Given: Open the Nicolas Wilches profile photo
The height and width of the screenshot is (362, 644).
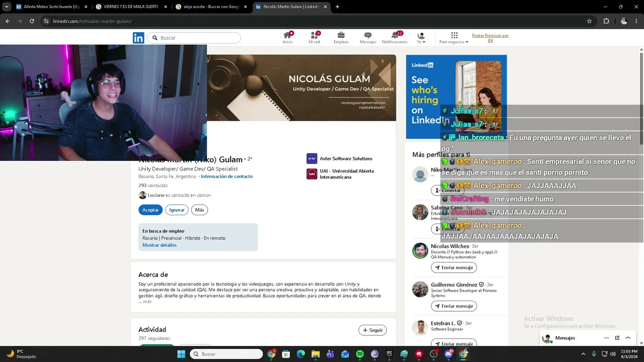Looking at the screenshot, I should click(420, 250).
